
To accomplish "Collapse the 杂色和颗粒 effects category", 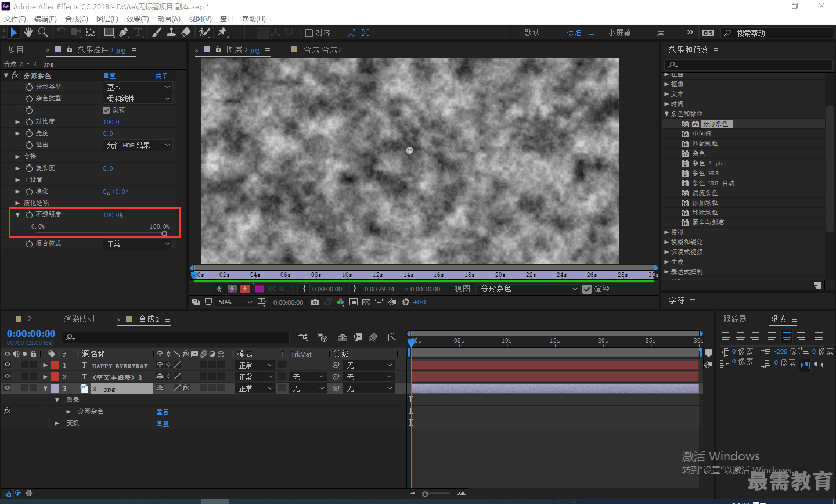I will tap(666, 114).
